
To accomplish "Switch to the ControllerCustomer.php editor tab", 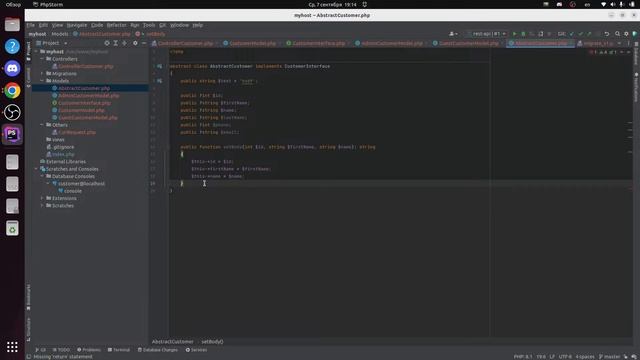I will (x=185, y=43).
